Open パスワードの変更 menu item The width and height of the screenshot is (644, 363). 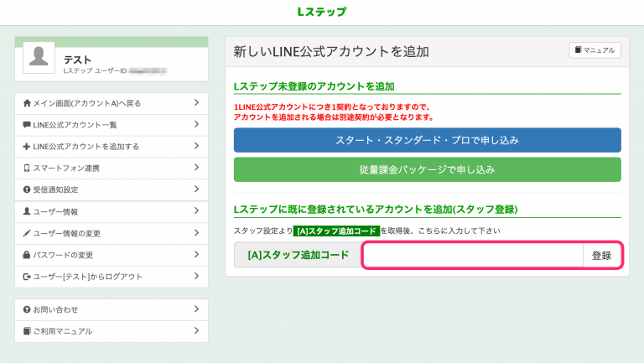pyautogui.click(x=112, y=255)
